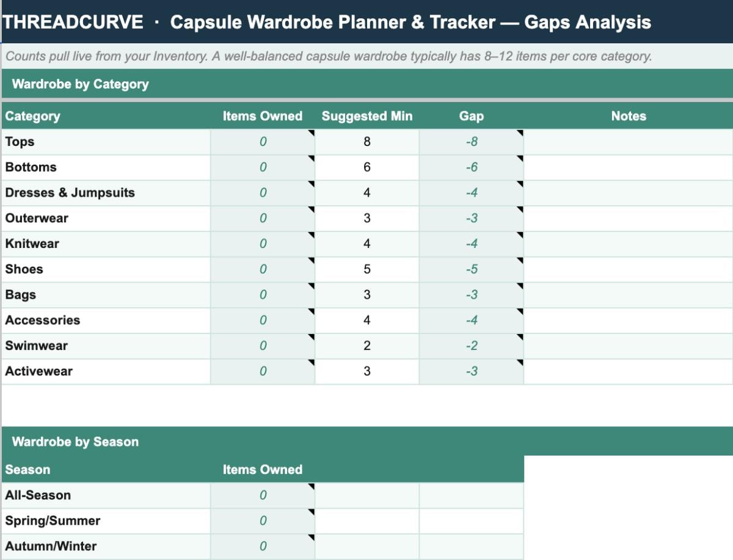Screen dimensions: 733x560
Task: Click the Notes cell for Outerwear
Action: pos(629,218)
